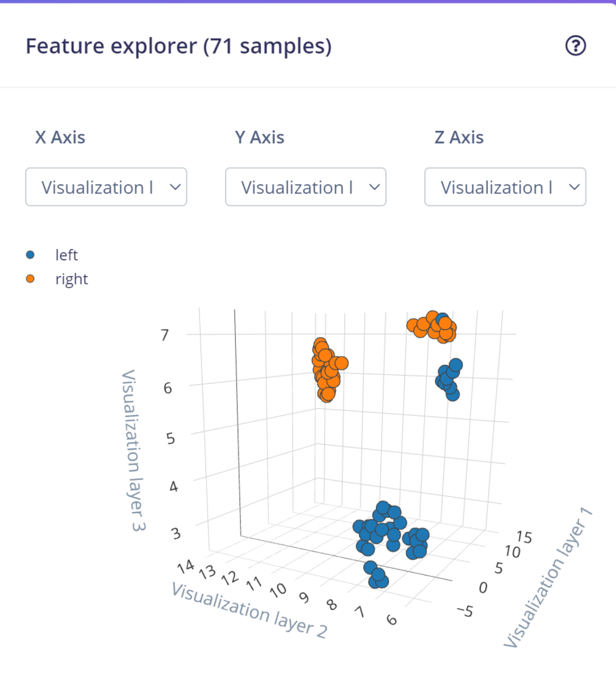Viewport: 616px width, 678px height.
Task: Click the 'Z Axis' field label
Action: pos(459,138)
